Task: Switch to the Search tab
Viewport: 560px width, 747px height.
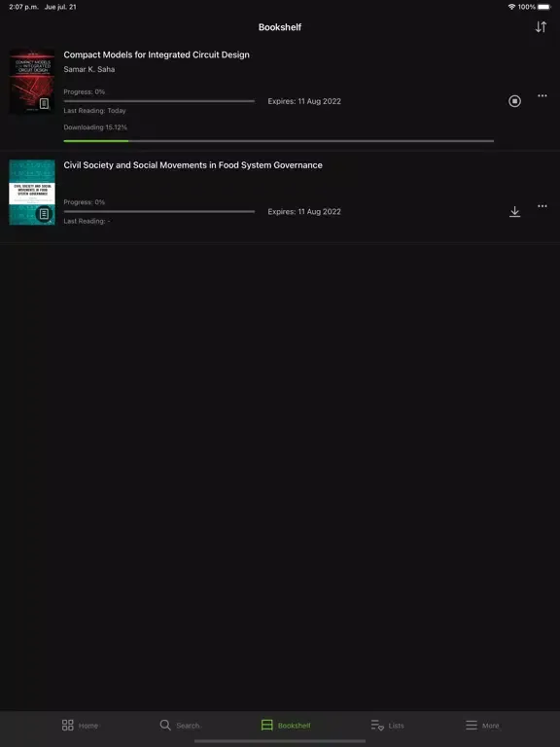Action: (x=180, y=725)
